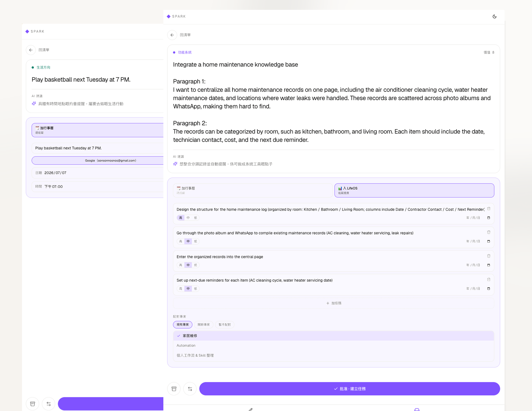The image size is (532, 411).
Task: Open calendar picker for 'Design the structure' task
Action: pyautogui.click(x=489, y=218)
